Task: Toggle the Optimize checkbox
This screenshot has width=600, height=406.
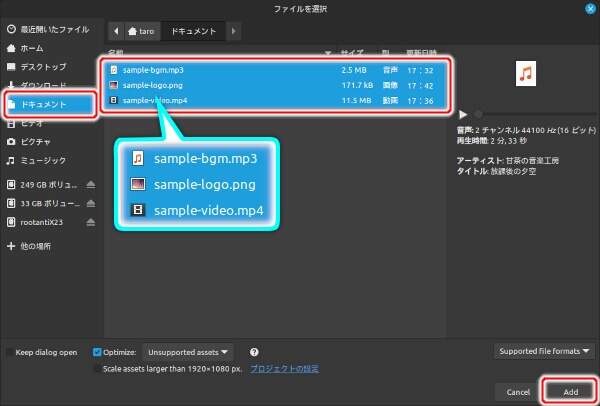Action: point(97,352)
